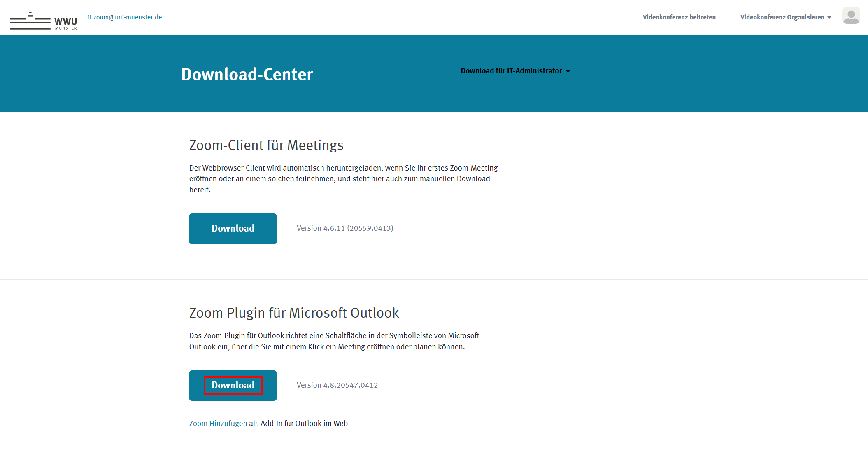Click the WWU Münster wordmark
This screenshot has width=868, height=461.
pyautogui.click(x=66, y=23)
